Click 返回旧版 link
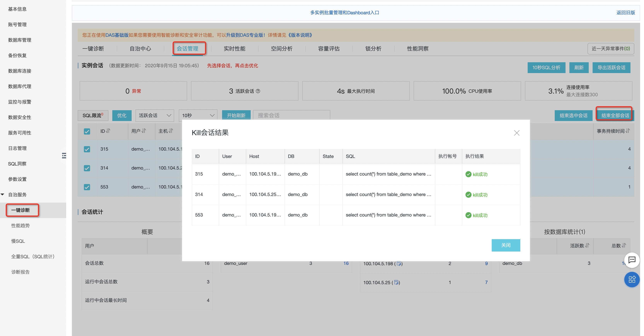The image size is (644, 336). point(625,13)
